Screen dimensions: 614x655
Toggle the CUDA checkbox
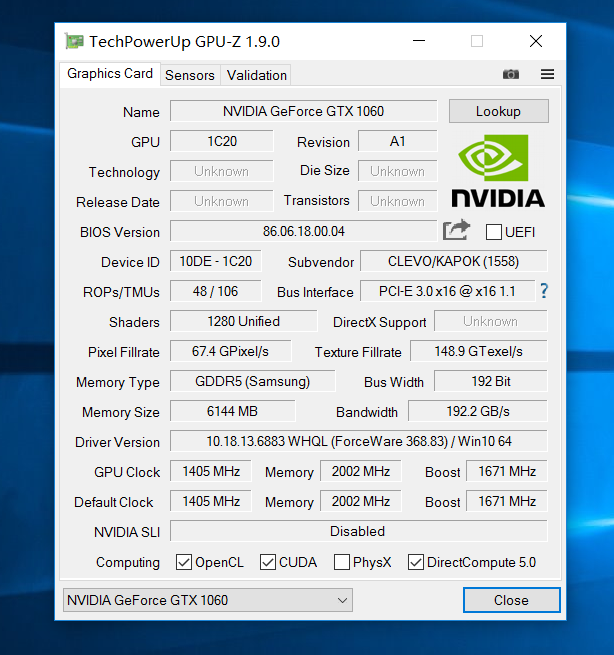pos(268,562)
